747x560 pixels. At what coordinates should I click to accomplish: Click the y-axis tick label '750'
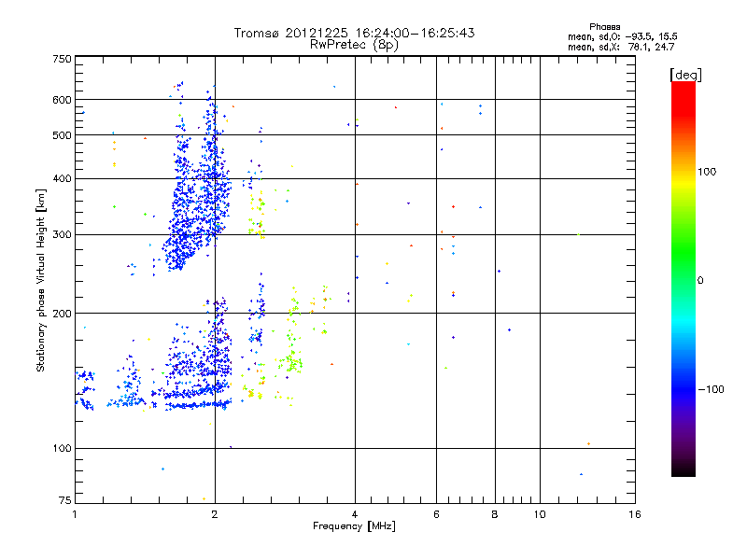click(x=63, y=59)
